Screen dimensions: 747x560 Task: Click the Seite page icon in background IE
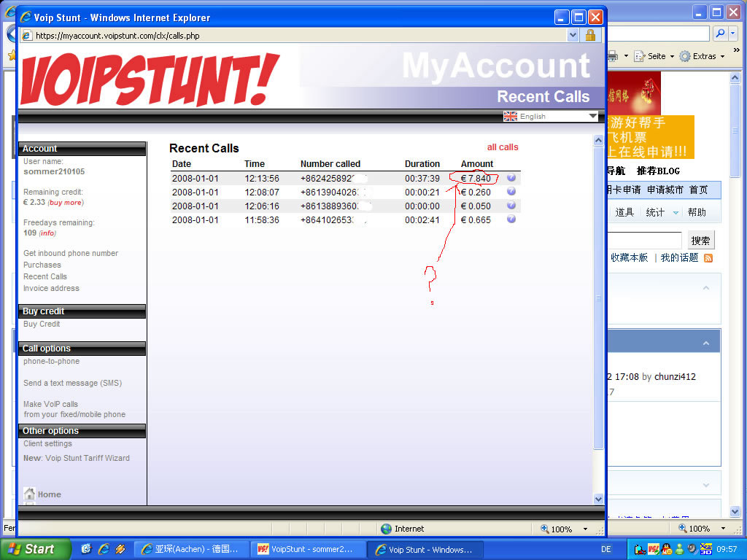click(639, 56)
